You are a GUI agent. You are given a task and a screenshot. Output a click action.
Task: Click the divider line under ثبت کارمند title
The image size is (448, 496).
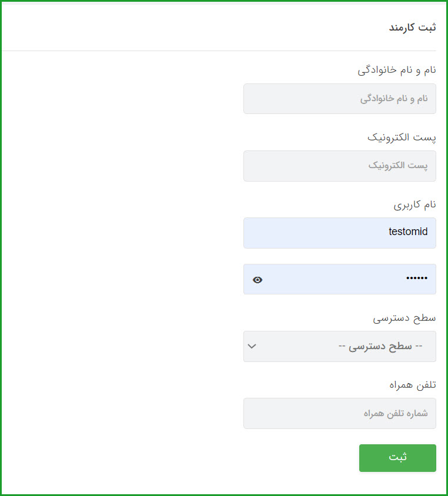(219, 51)
